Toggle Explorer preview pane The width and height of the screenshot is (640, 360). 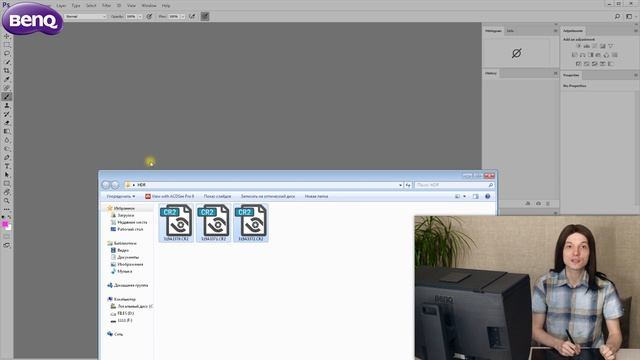pyautogui.click(x=476, y=196)
